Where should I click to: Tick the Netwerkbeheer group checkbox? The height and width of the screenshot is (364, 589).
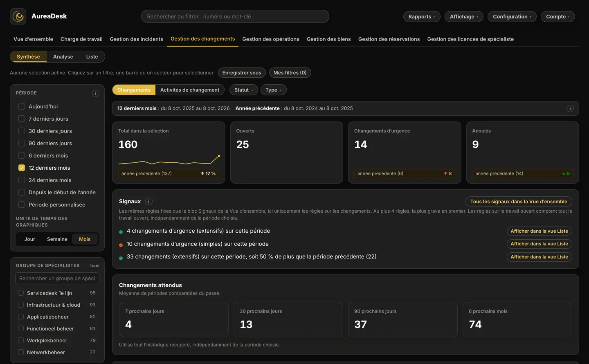pyautogui.click(x=21, y=352)
